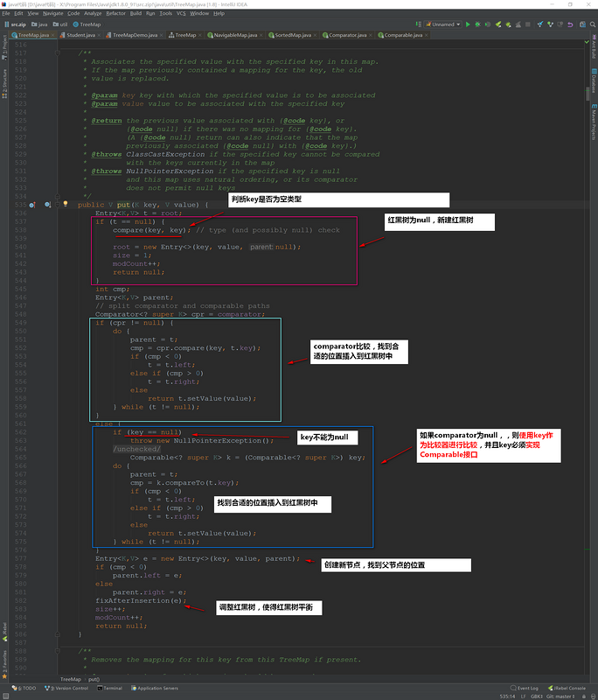Screen dimensions: 598x700
Task: Switch to the Comparable.java tab
Action: click(x=403, y=35)
